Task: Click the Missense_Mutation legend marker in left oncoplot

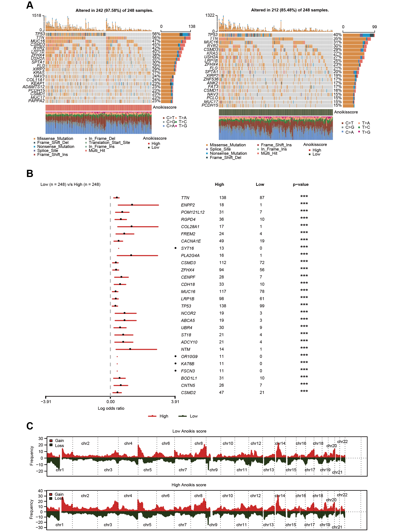Action: tap(35, 139)
